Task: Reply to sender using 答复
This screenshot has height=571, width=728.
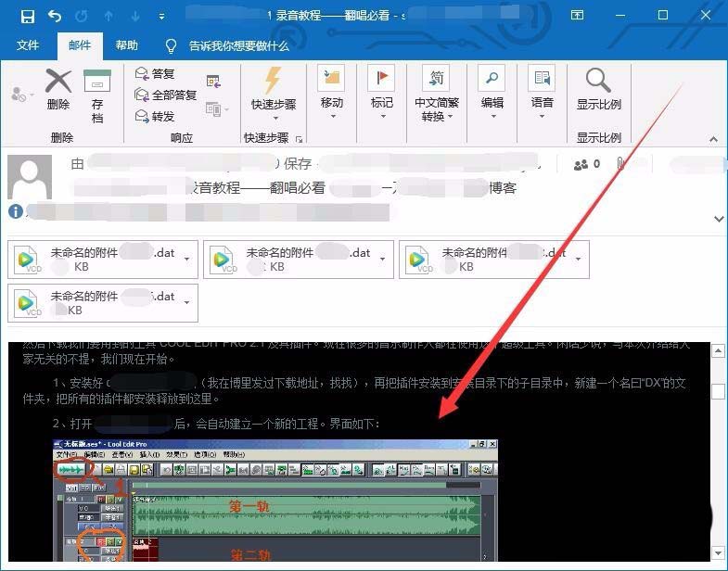Action: (x=155, y=74)
